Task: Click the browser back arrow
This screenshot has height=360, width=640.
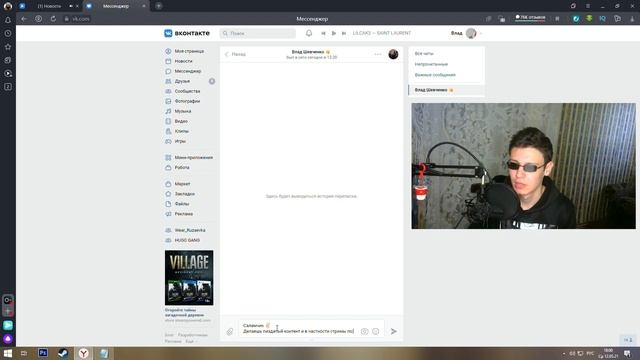Action: tap(24, 19)
